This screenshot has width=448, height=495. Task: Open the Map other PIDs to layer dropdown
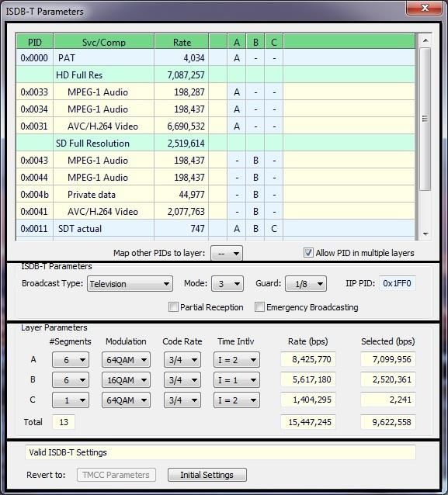(x=227, y=253)
